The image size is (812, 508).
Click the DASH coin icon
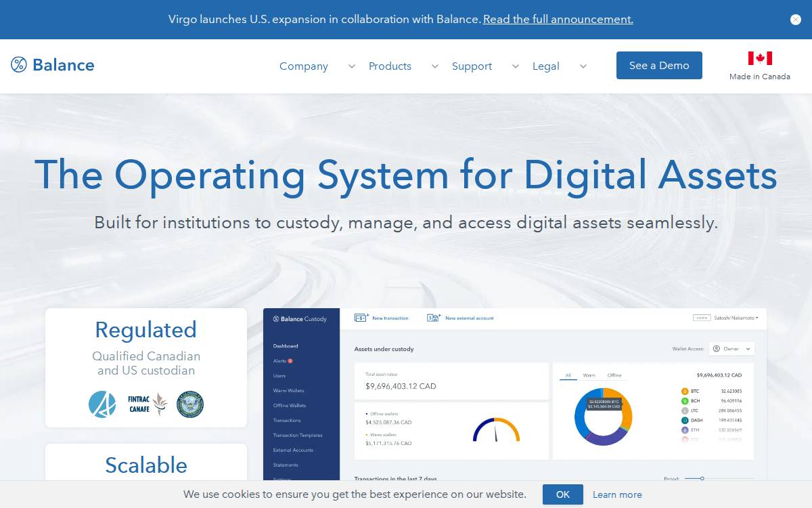tap(685, 421)
